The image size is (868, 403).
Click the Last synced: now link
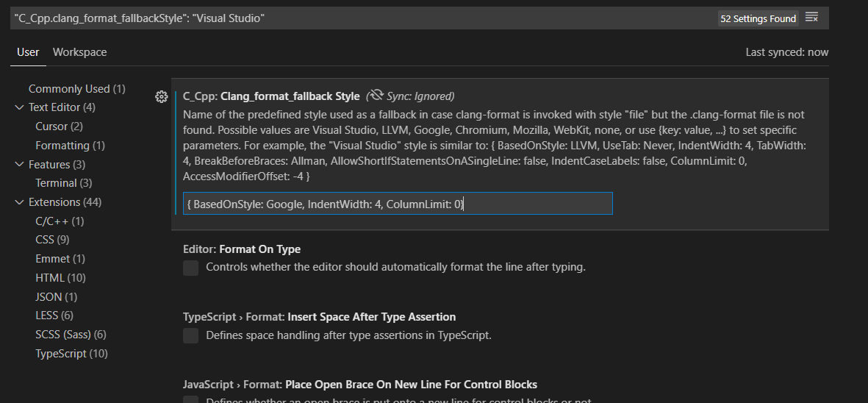[x=786, y=52]
